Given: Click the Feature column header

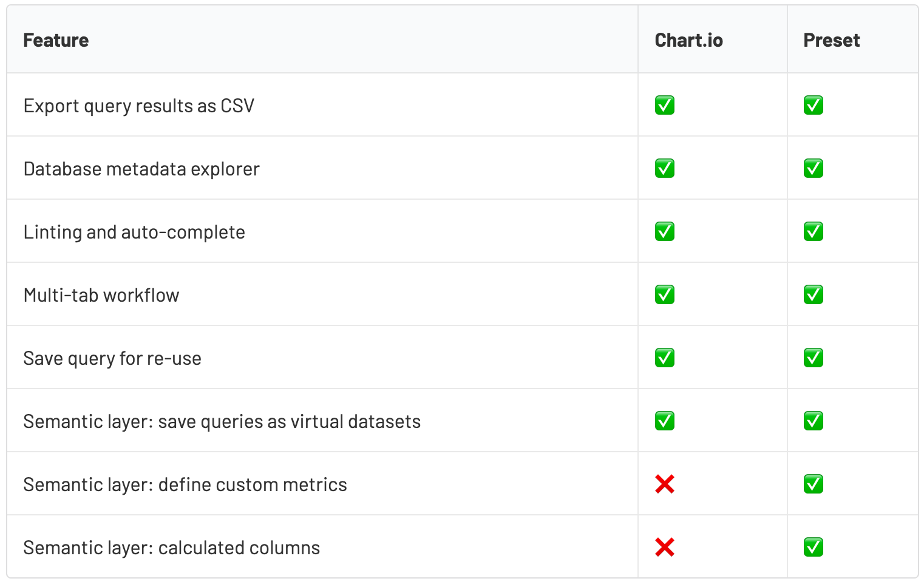Looking at the screenshot, I should pyautogui.click(x=56, y=40).
